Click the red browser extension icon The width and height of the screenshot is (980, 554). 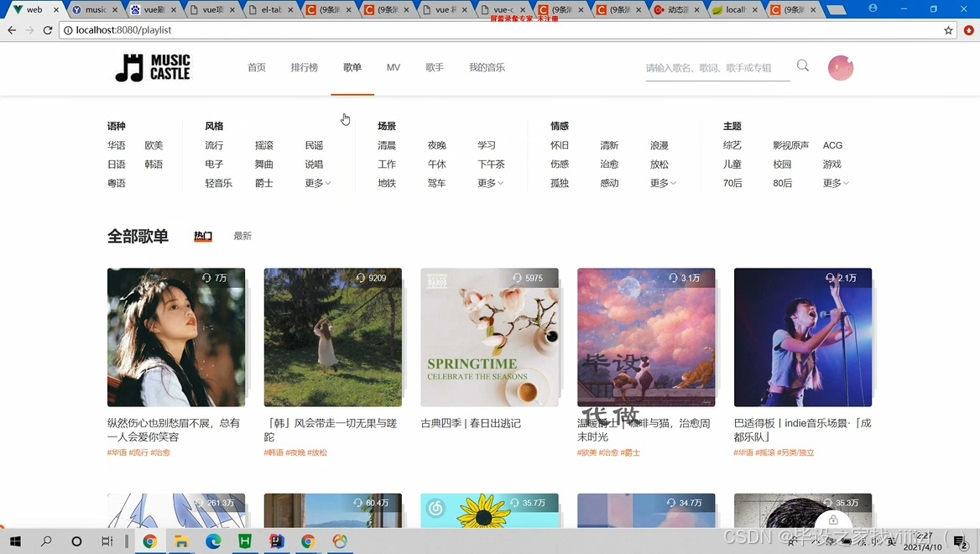tap(968, 30)
